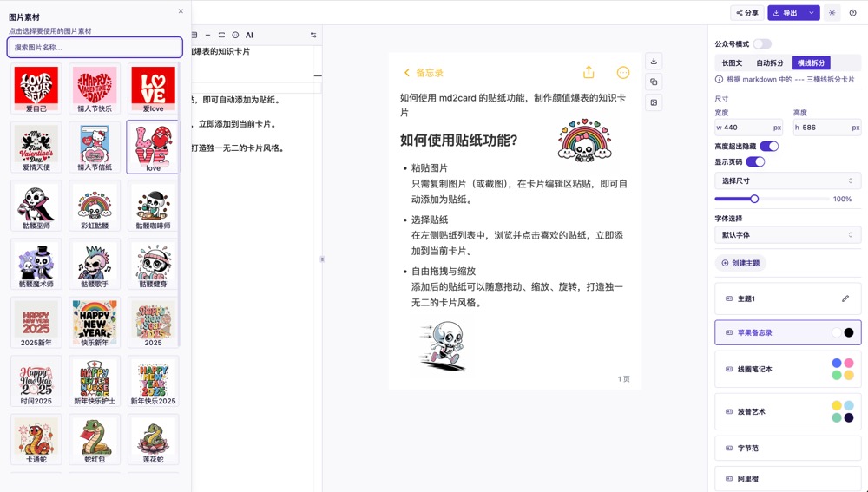Open the editor settings sliders icon
Screen dimensions: 868x492
coord(313,36)
